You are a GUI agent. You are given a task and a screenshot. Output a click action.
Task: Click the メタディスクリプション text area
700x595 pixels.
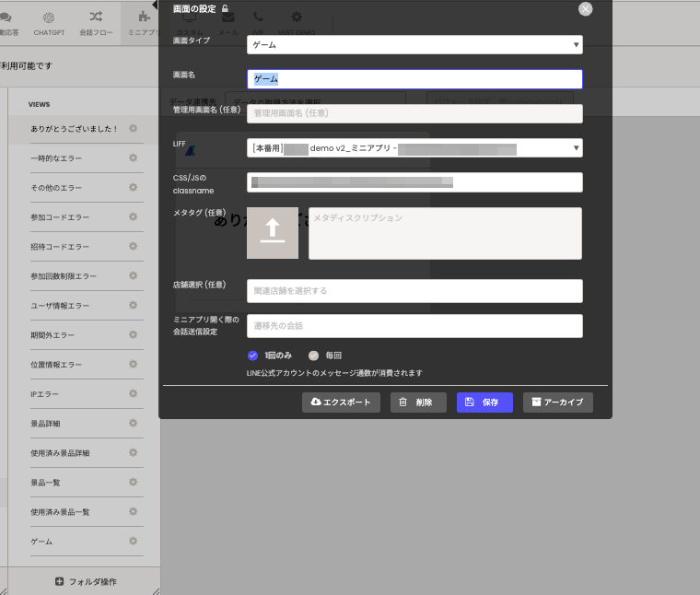point(445,233)
